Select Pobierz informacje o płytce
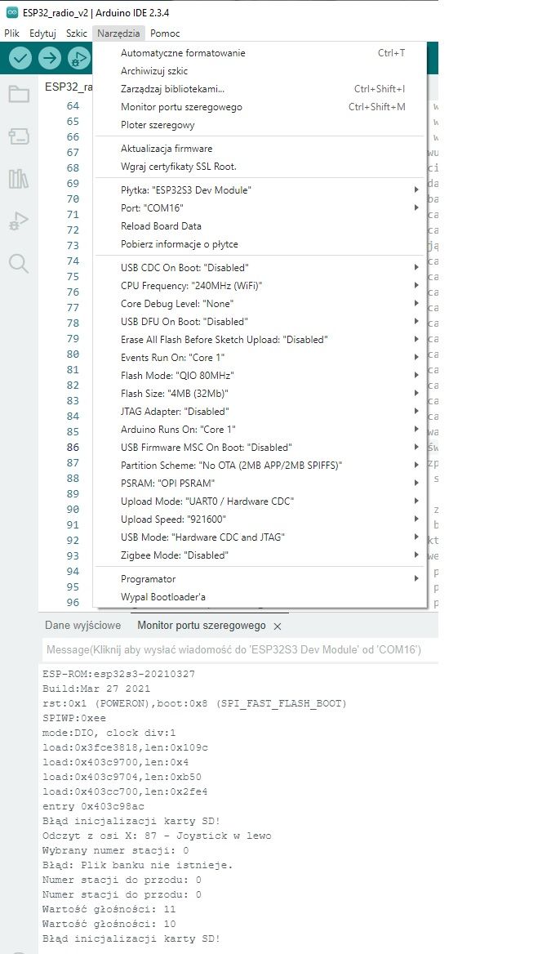The width and height of the screenshot is (560, 954). coord(260,244)
